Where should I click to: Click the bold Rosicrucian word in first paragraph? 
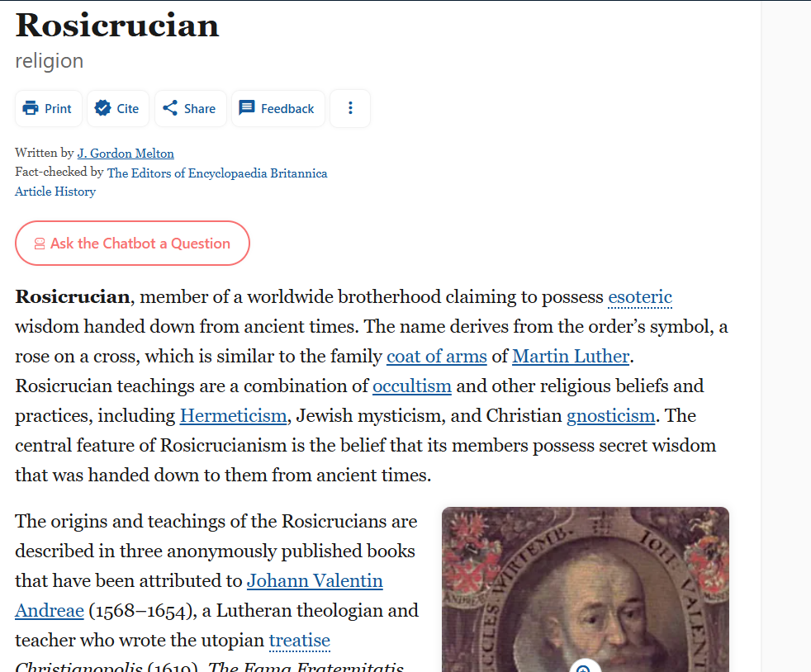(73, 297)
